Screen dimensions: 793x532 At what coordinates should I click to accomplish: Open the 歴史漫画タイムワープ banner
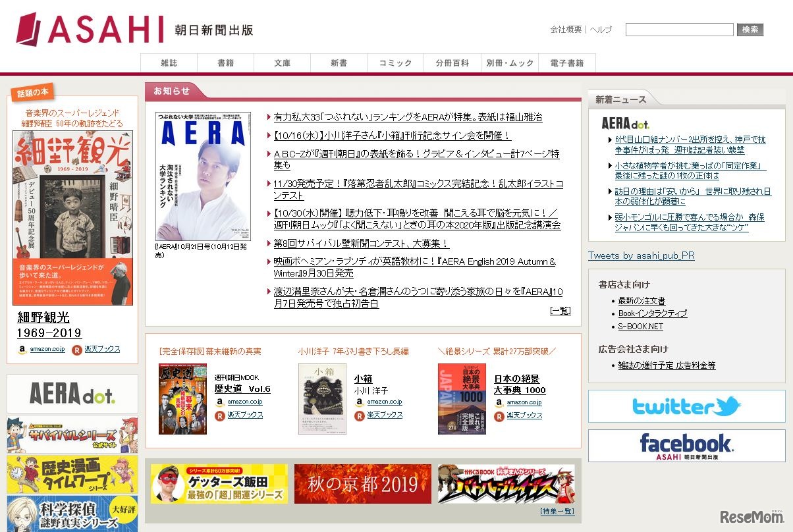72,475
